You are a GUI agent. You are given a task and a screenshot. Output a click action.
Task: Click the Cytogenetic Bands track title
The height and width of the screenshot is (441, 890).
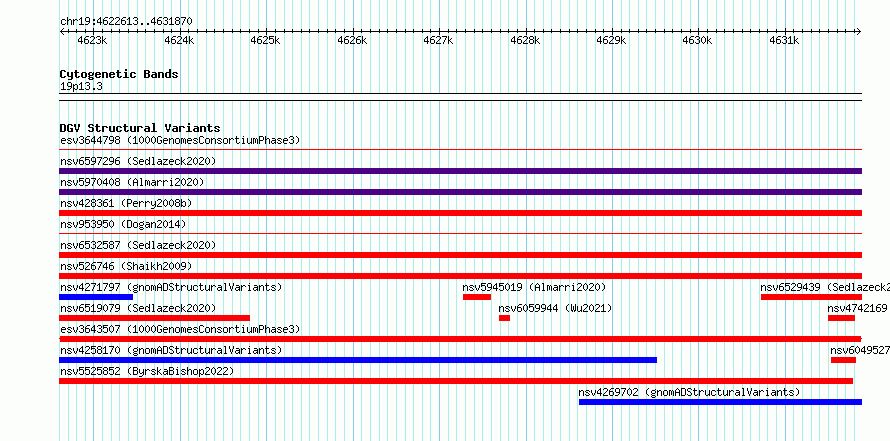pyautogui.click(x=119, y=74)
